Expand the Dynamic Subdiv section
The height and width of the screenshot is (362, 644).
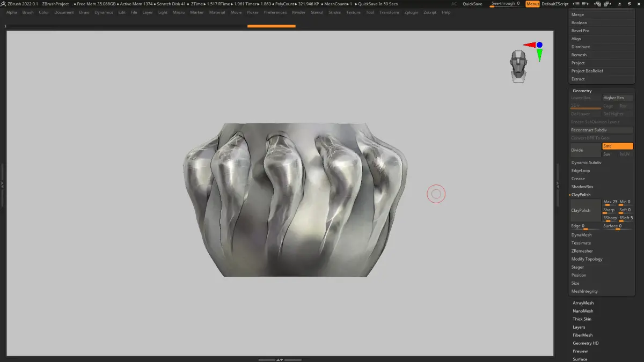click(586, 162)
